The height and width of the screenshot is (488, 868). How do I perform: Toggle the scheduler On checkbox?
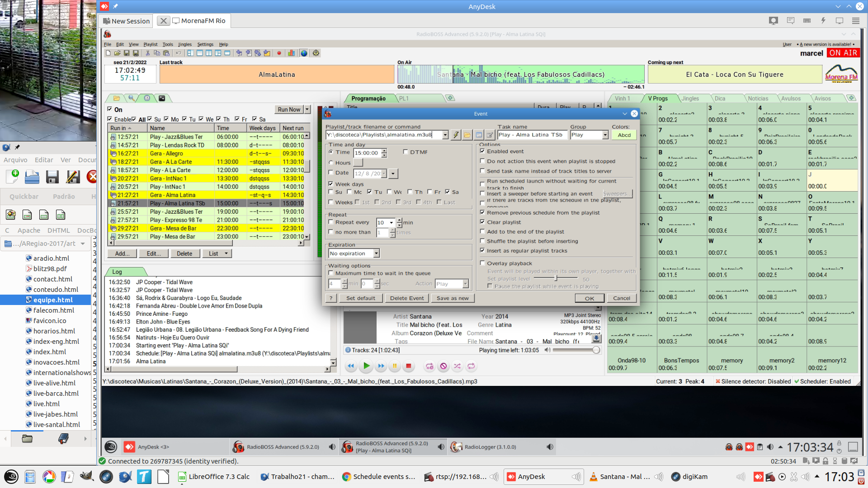coord(109,109)
